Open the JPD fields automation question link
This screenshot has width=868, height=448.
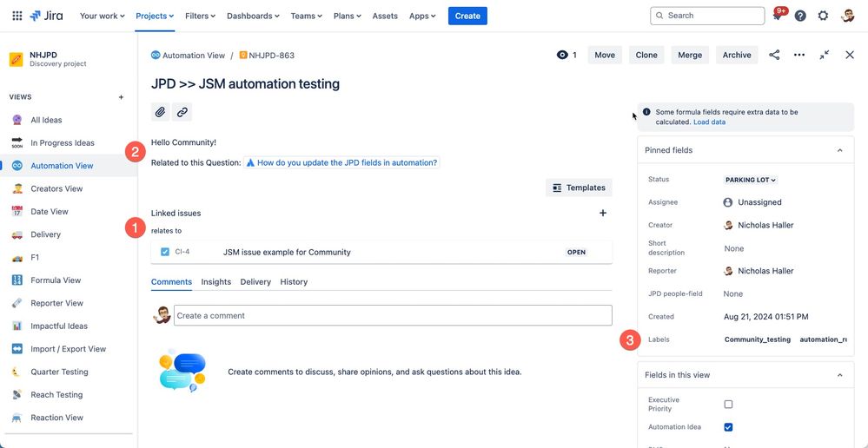click(341, 162)
